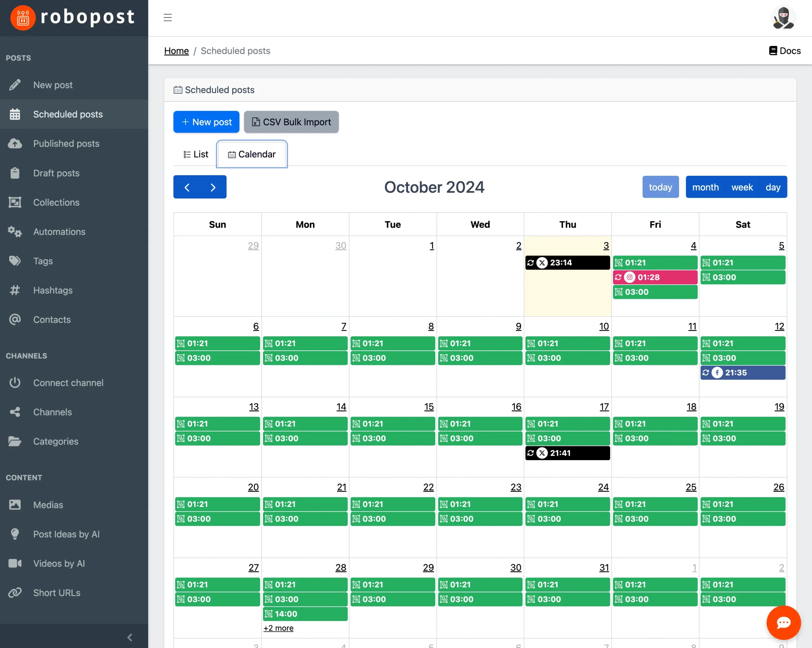Click the Categories folder icon
This screenshot has height=648, width=812.
[x=15, y=441]
